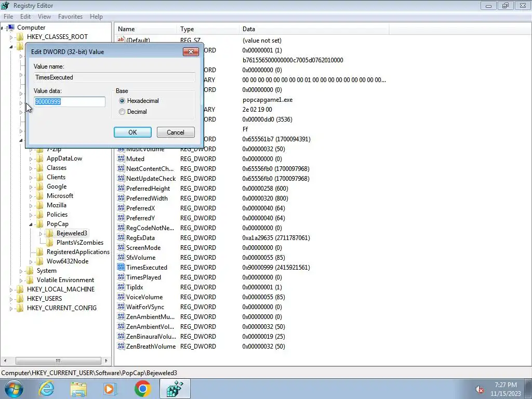Expand the Classes key

click(x=31, y=168)
